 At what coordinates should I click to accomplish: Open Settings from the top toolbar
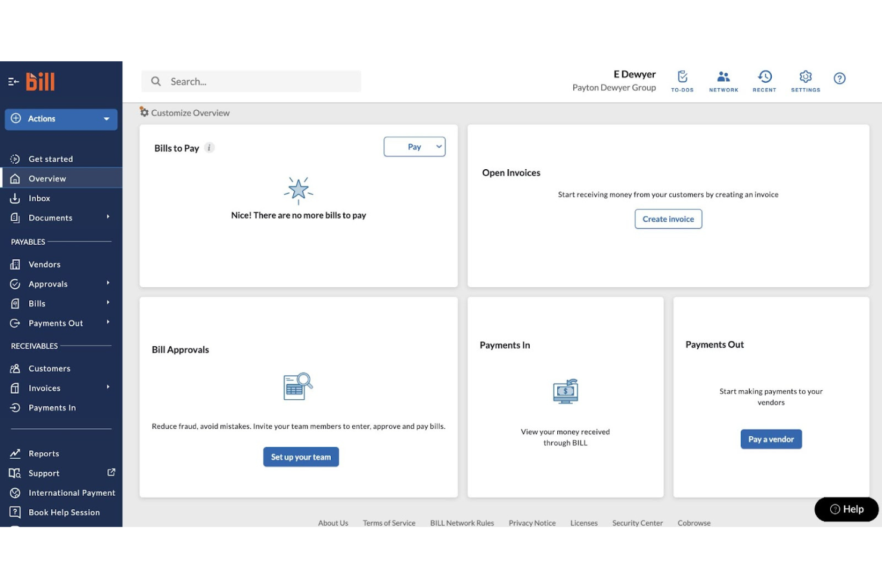[x=805, y=77]
